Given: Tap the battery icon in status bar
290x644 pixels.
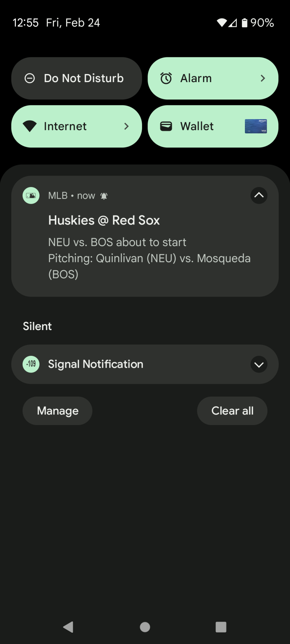Looking at the screenshot, I should point(245,23).
